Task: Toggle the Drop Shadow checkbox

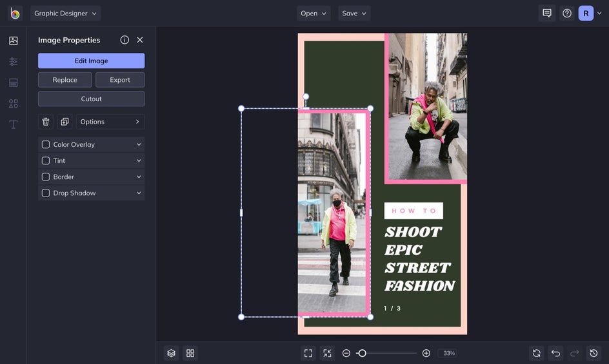Action: click(46, 193)
